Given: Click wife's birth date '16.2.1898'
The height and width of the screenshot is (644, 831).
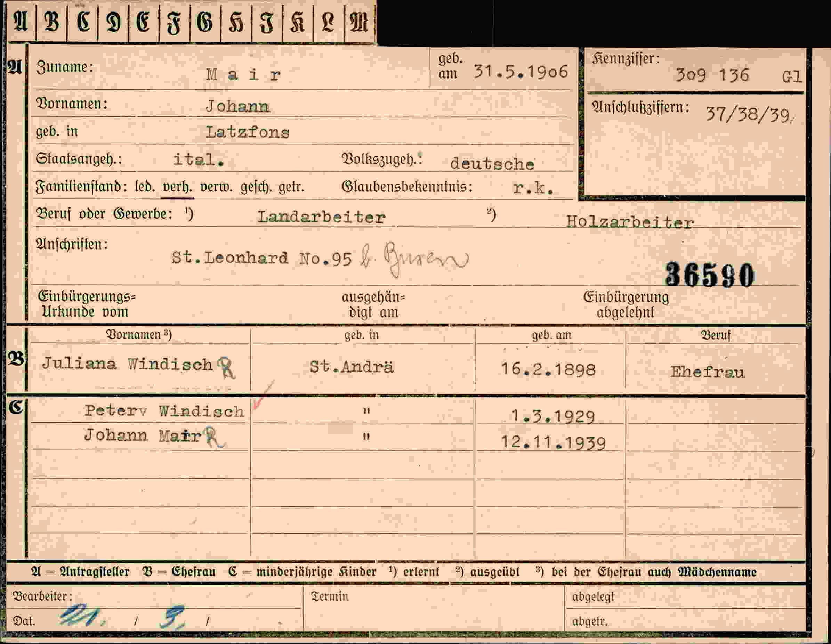Looking at the screenshot, I should (548, 369).
